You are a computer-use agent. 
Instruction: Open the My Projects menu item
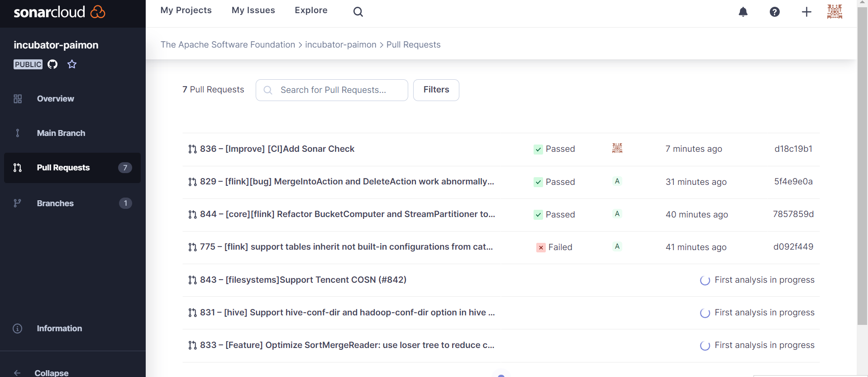186,10
